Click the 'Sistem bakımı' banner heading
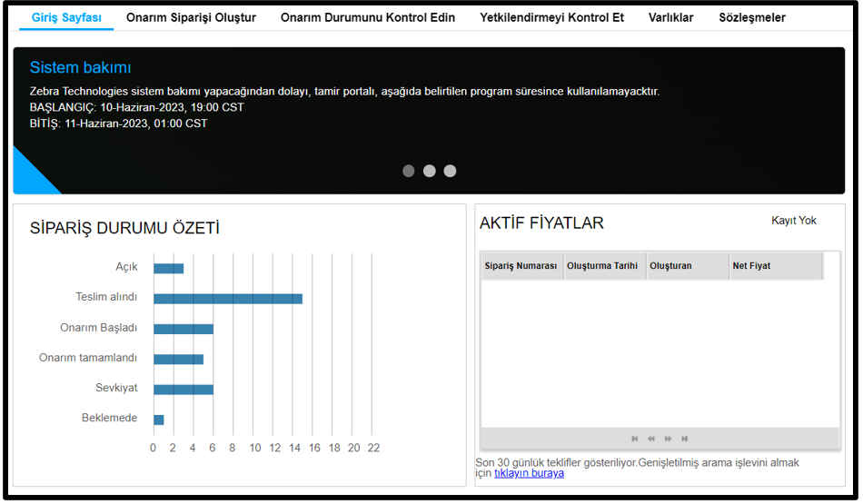Image resolution: width=863 pixels, height=504 pixels. click(80, 68)
